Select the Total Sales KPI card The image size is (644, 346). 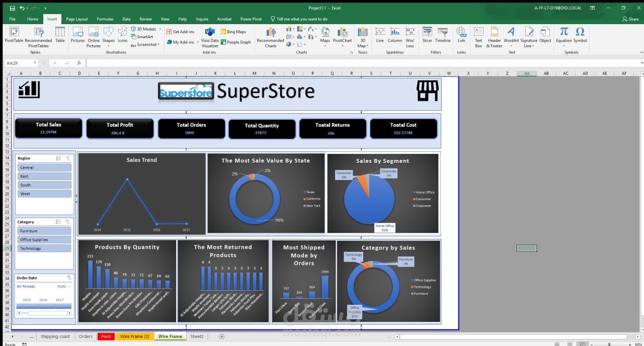pos(48,128)
